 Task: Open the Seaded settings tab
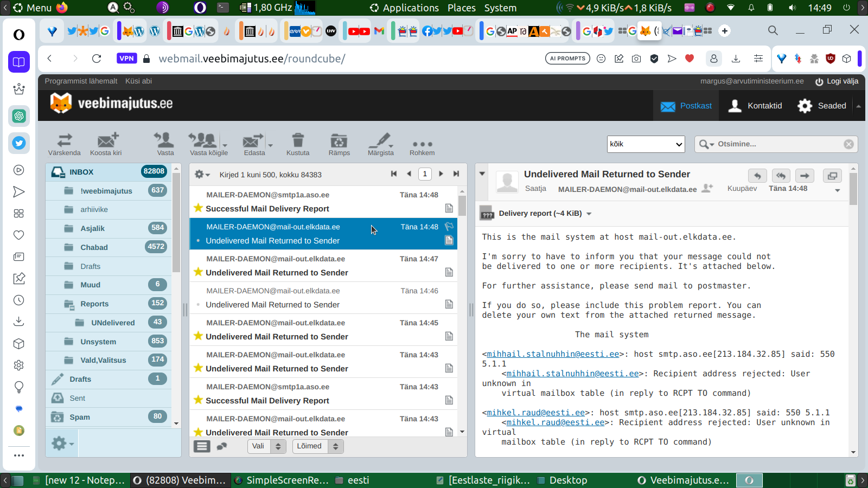pos(822,106)
